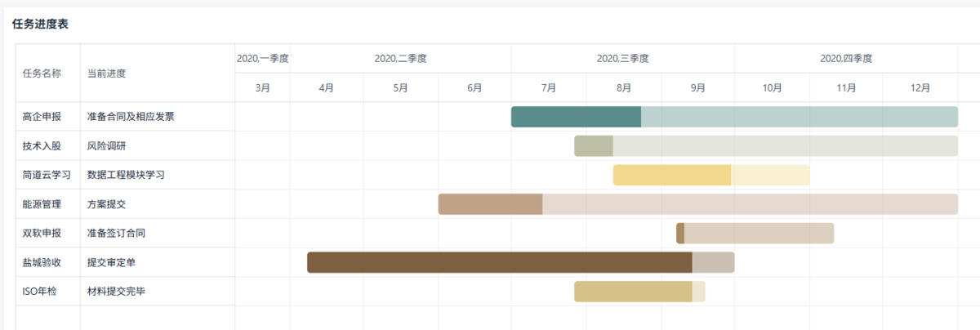Screen dimensions: 980x330
Task: Click the 2020,三季度 quarter header
Action: (x=623, y=59)
